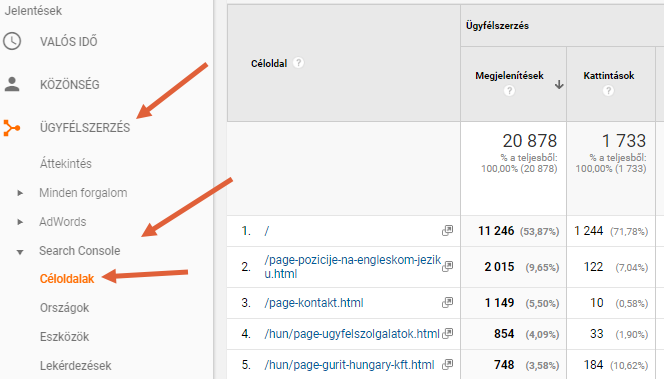Image resolution: width=664 pixels, height=379 pixels.
Task: Click clicks value 33
Action: coord(597,334)
